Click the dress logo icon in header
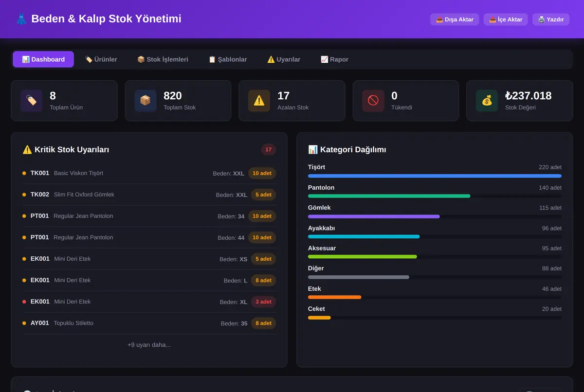This screenshot has width=584, height=392. pyautogui.click(x=21, y=19)
